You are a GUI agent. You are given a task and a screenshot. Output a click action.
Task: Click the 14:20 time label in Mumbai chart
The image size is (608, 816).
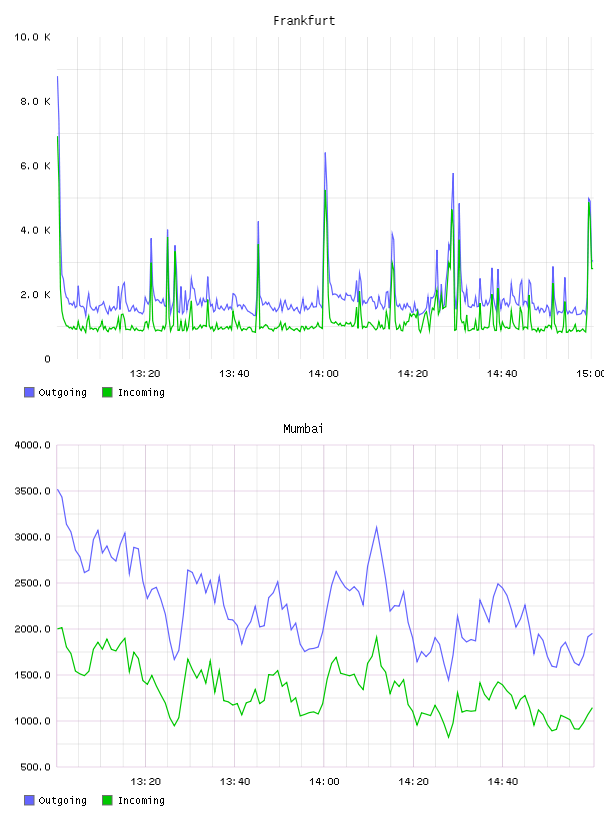coord(413,782)
